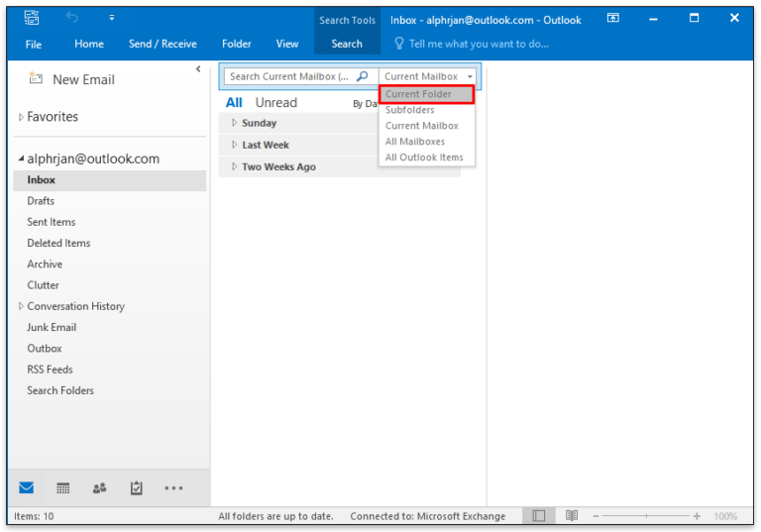Open the Search Folders item
This screenshot has width=761, height=532.
[60, 390]
